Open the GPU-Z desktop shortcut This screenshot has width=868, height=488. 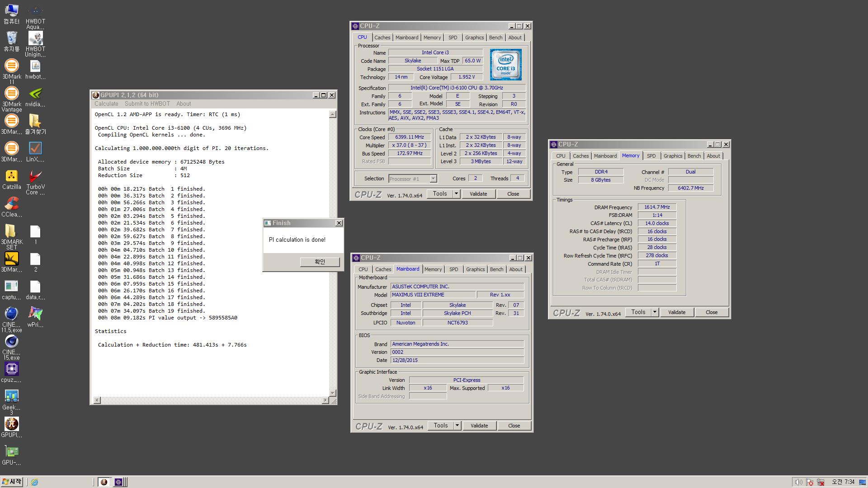tap(11, 455)
